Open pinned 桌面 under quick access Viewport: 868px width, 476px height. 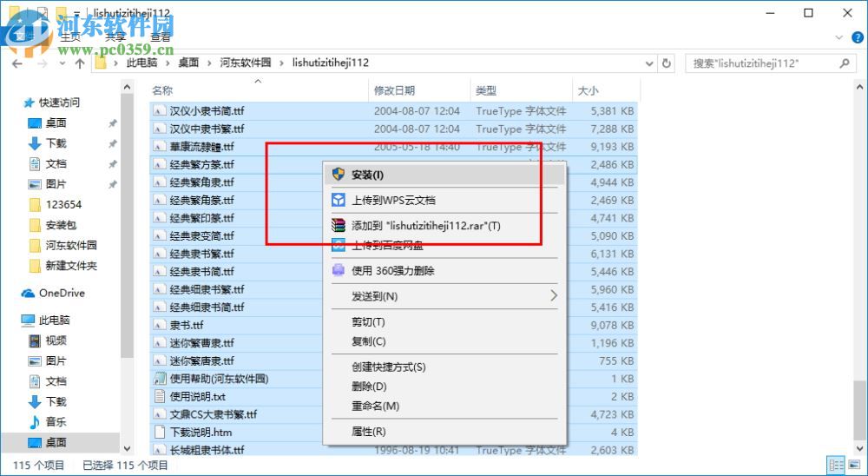tap(56, 123)
